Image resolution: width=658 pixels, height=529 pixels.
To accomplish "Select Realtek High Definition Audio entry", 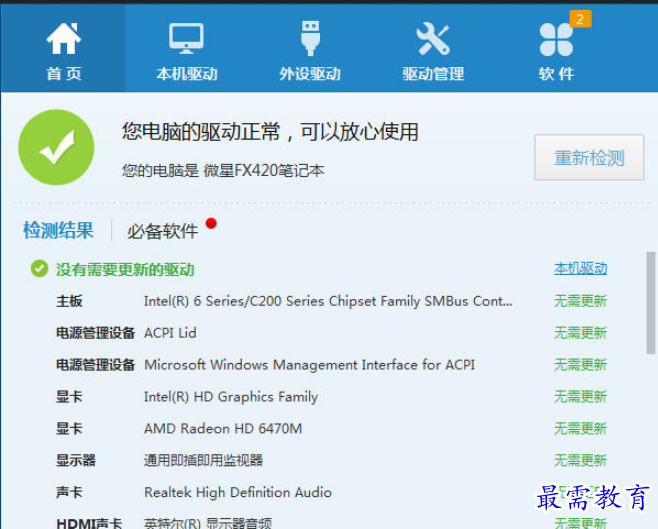I will (238, 492).
